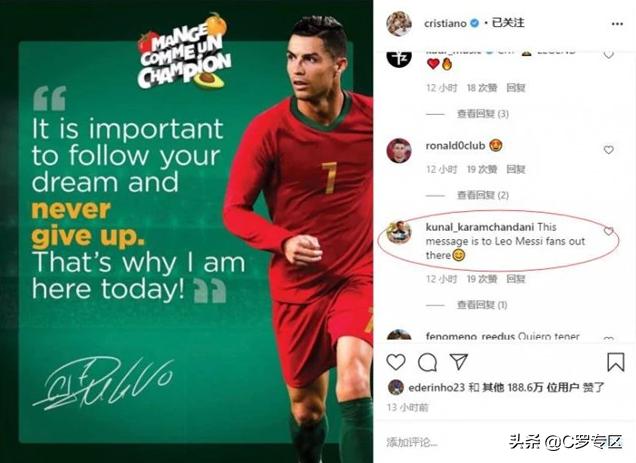Expand 查看回复 (1) under kunal's comment
Screen dimensions: 636x463
pos(482,305)
